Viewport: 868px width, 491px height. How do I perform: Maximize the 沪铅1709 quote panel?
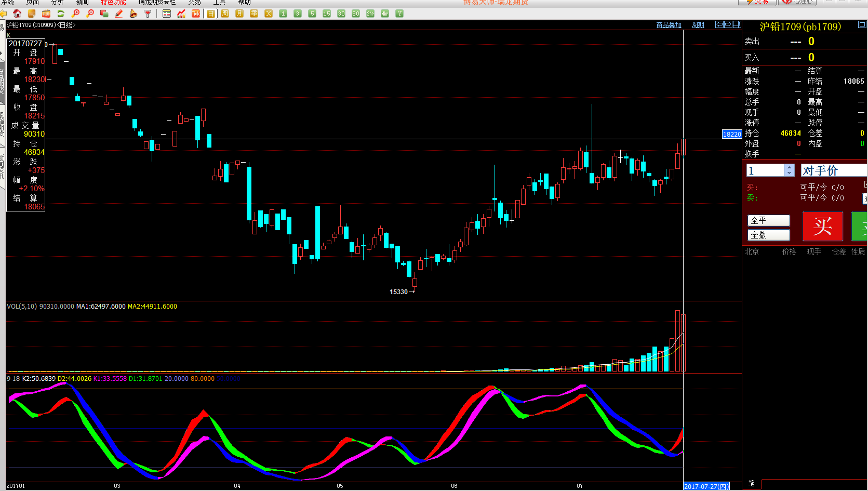[x=862, y=24]
